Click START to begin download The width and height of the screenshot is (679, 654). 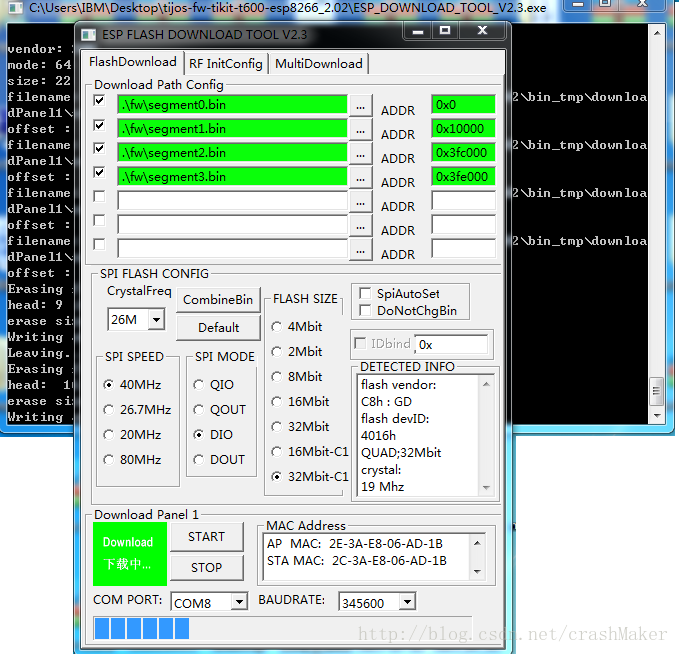coord(207,537)
